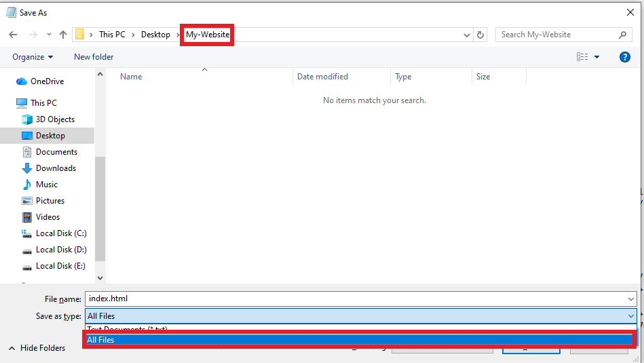Image resolution: width=644 pixels, height=363 pixels.
Task: Open the view options dropdown arrow
Action: pyautogui.click(x=596, y=57)
